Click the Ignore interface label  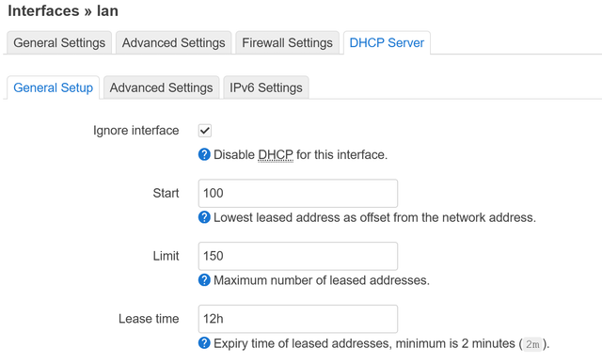[x=135, y=131]
